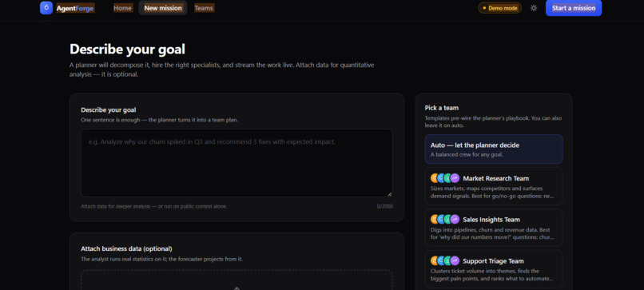Click "Attach business data (optional)" heading
644x290 pixels.
[126, 248]
